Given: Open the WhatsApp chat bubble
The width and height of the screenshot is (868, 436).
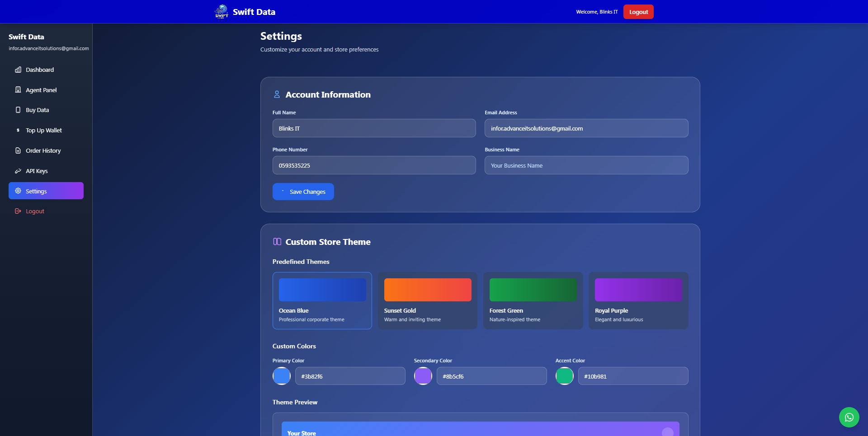Looking at the screenshot, I should [x=849, y=417].
